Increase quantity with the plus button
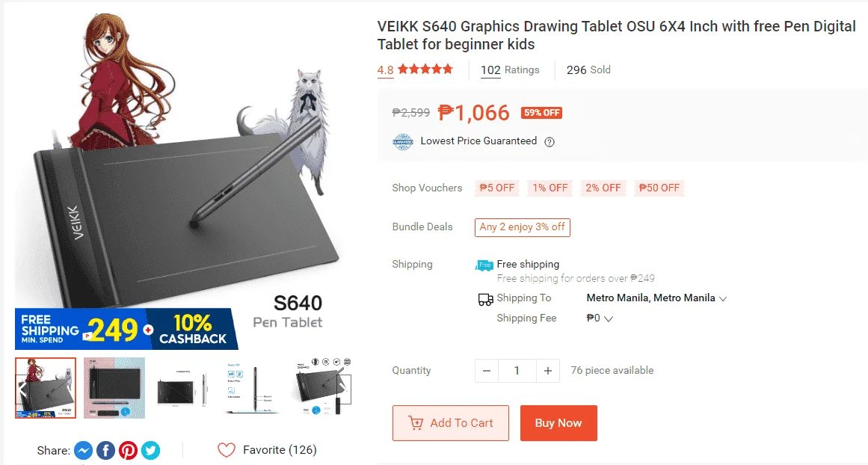This screenshot has width=868, height=465. pyautogui.click(x=547, y=371)
